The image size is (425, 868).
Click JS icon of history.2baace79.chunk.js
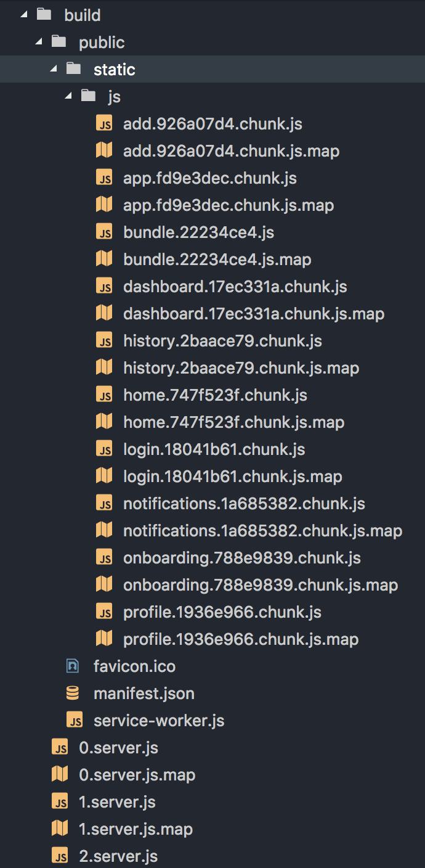coord(104,341)
